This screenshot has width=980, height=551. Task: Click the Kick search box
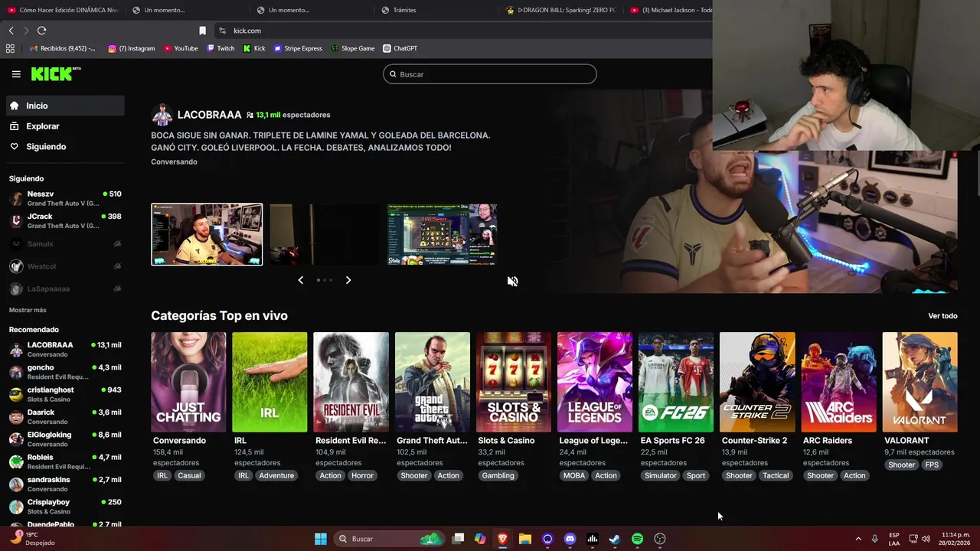pyautogui.click(x=490, y=74)
